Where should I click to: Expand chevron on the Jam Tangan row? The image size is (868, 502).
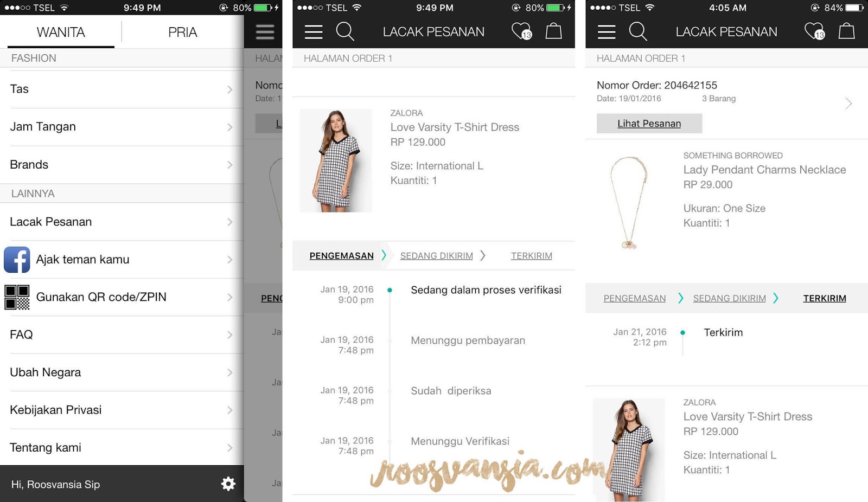click(x=230, y=127)
